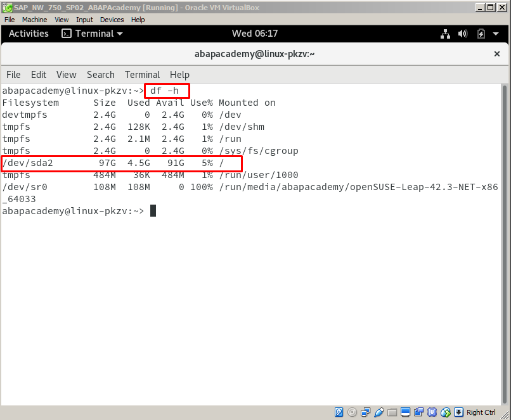Viewport: 511px width, 420px height.
Task: Open the VirtualBox Input menu
Action: pyautogui.click(x=84, y=20)
